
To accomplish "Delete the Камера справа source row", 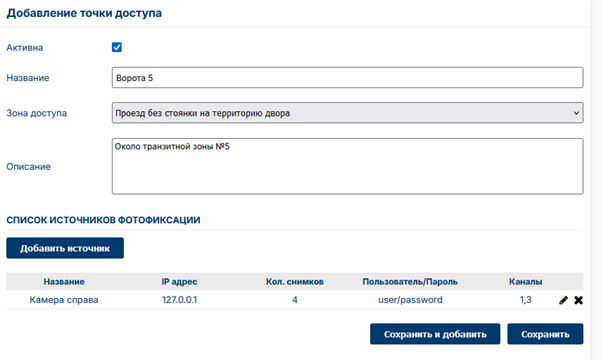I will tap(578, 300).
